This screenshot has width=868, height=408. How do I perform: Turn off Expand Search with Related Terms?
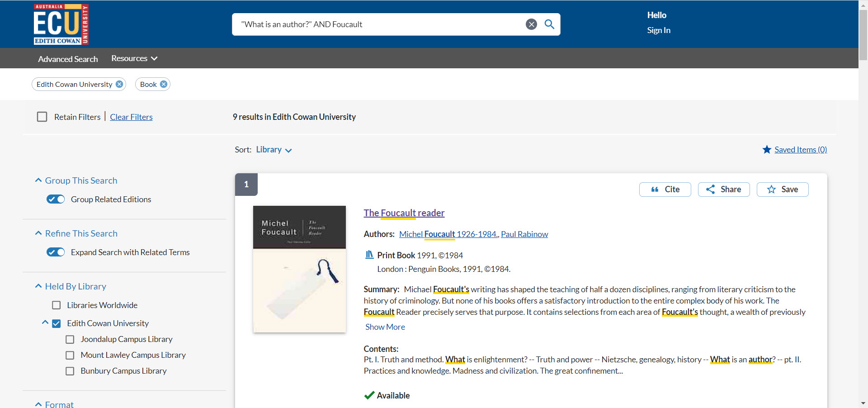55,252
